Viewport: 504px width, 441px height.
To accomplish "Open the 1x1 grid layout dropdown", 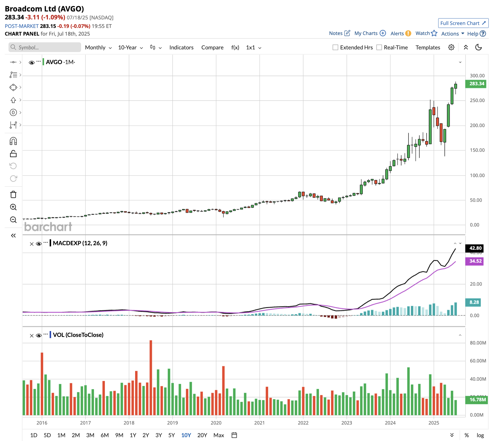I will (x=253, y=47).
